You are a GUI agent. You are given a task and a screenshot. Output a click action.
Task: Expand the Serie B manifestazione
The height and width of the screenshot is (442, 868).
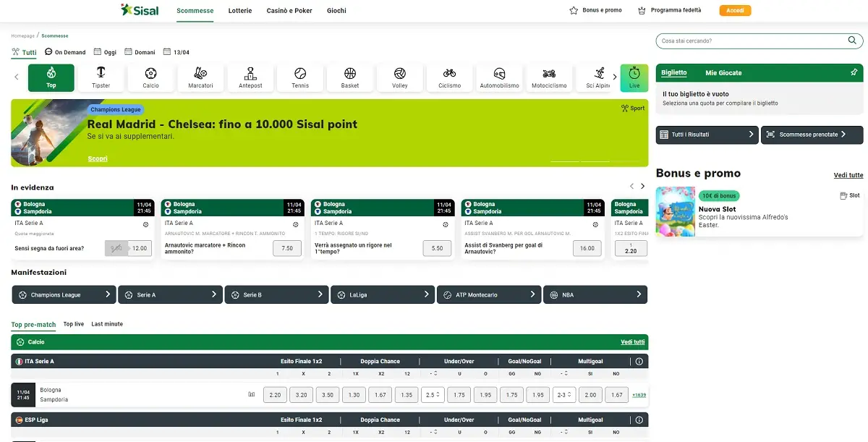click(x=276, y=294)
